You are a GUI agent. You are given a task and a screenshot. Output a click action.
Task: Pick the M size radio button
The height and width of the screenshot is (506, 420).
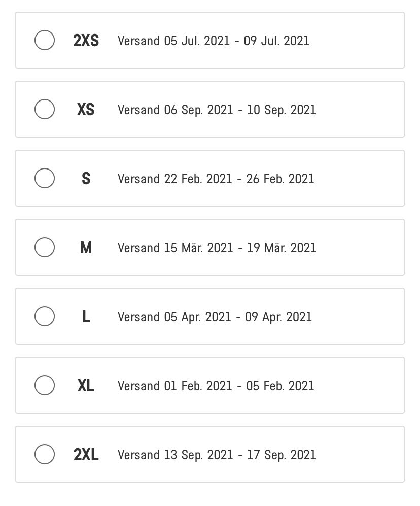click(x=45, y=248)
